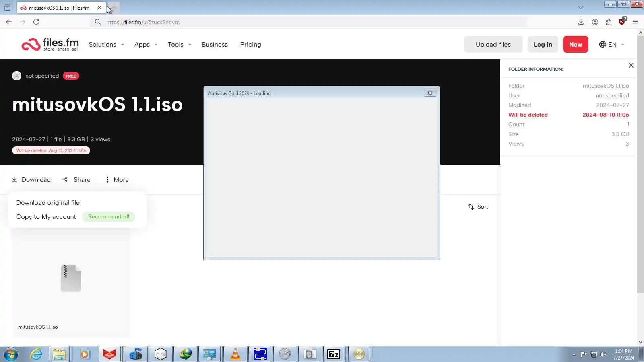Screen dimensions: 644x362
Task: Open the Windows Start menu
Action: [x=11, y=354]
